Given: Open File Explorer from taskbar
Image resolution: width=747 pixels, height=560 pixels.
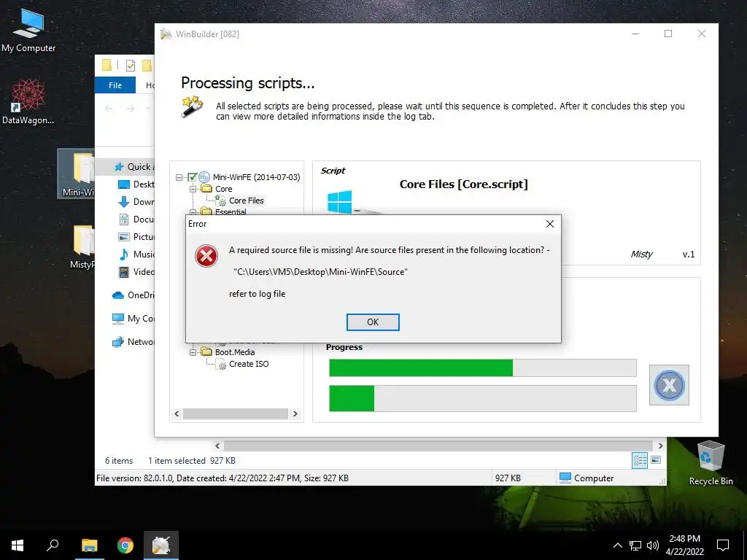Looking at the screenshot, I should click(x=89, y=545).
